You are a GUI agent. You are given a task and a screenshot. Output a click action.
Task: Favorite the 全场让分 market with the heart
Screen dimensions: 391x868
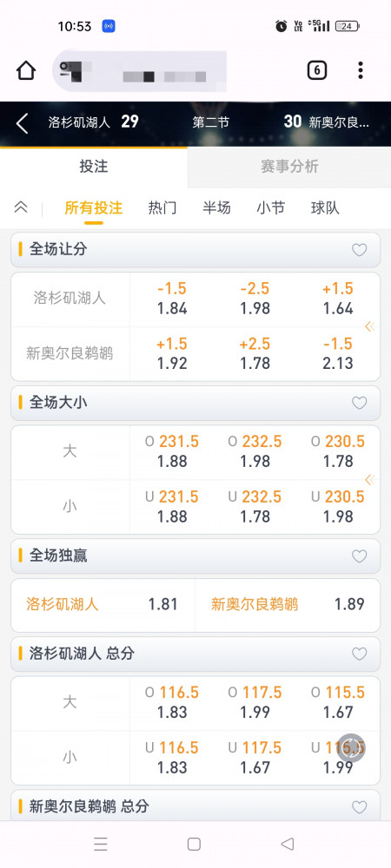click(360, 250)
